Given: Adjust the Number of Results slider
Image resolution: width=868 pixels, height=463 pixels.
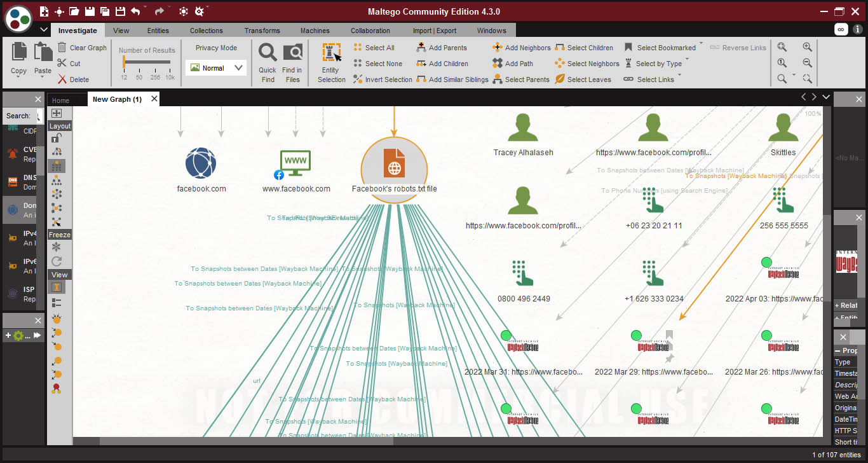Looking at the screenshot, I should pyautogui.click(x=147, y=62).
